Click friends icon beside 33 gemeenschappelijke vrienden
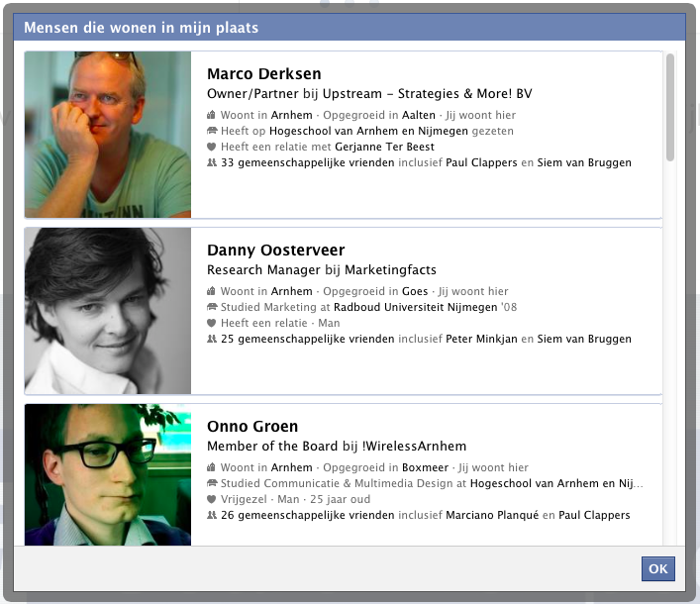This screenshot has height=604, width=700. [x=211, y=162]
